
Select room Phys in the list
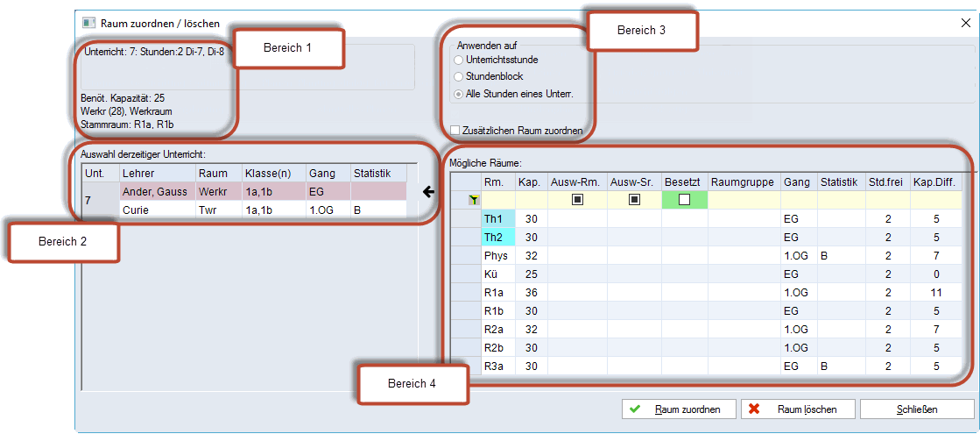[497, 256]
